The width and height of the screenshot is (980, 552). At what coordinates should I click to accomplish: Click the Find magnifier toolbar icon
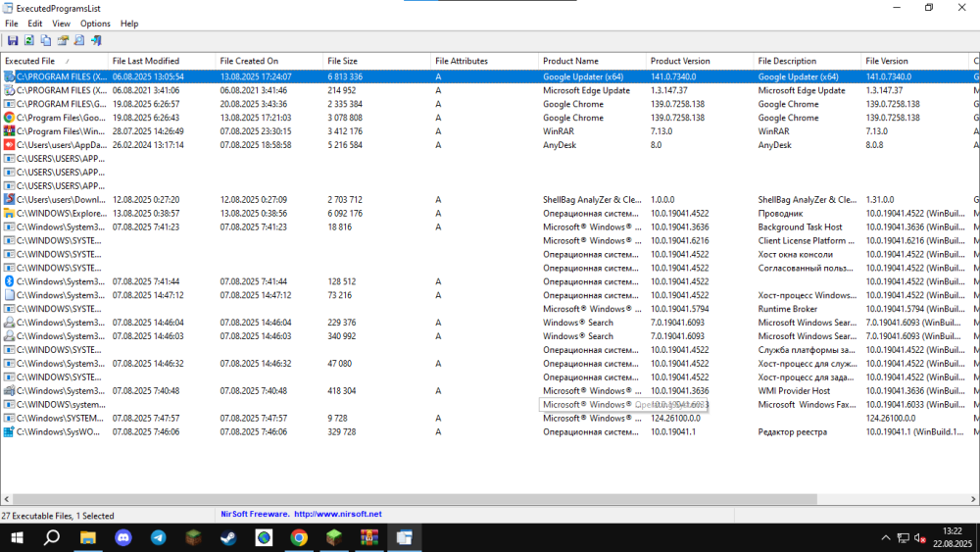point(79,40)
